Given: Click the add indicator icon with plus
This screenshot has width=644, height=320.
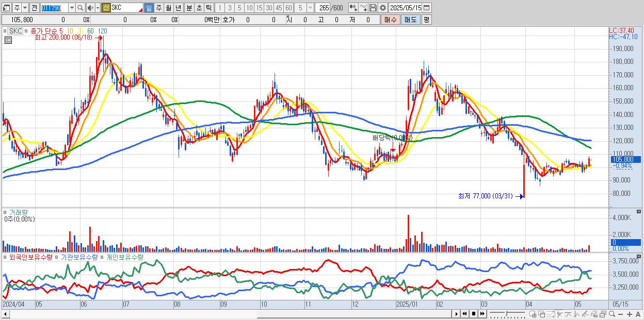Looking at the screenshot, I should pyautogui.click(x=353, y=8).
